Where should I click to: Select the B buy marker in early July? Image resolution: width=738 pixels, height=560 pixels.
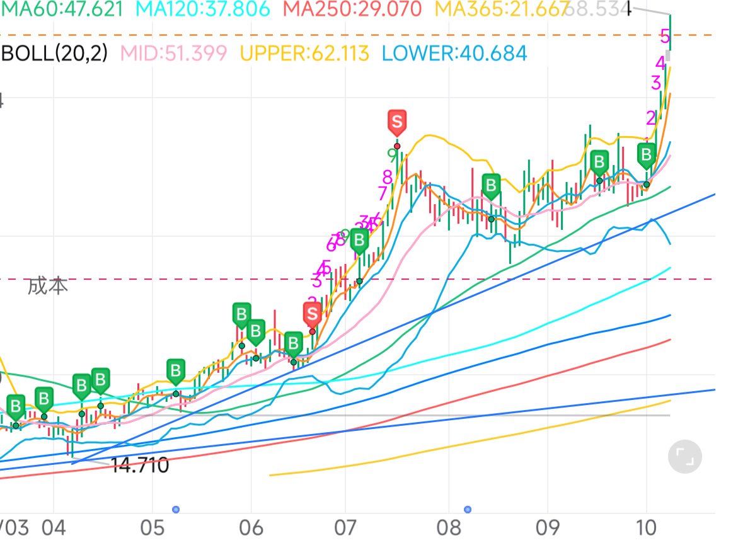point(359,241)
